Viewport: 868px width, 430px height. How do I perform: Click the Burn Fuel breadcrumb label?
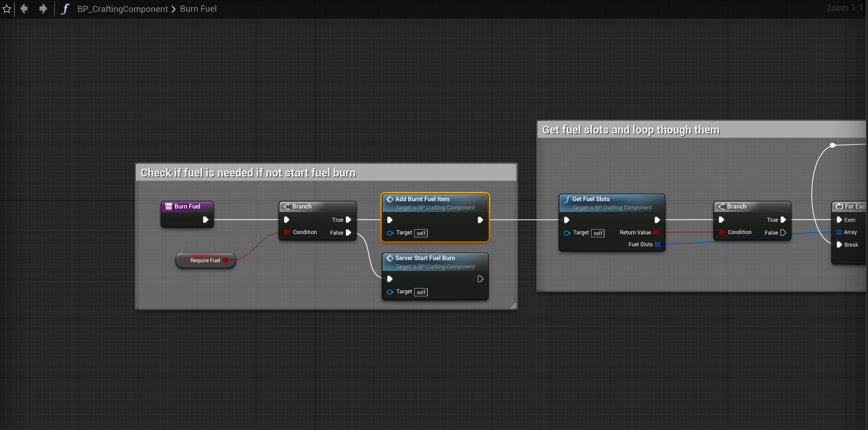tap(198, 9)
